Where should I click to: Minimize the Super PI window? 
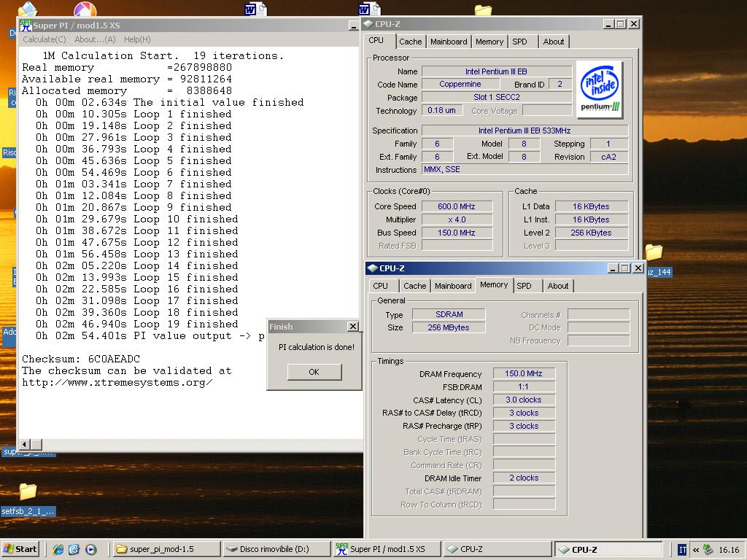click(x=353, y=26)
